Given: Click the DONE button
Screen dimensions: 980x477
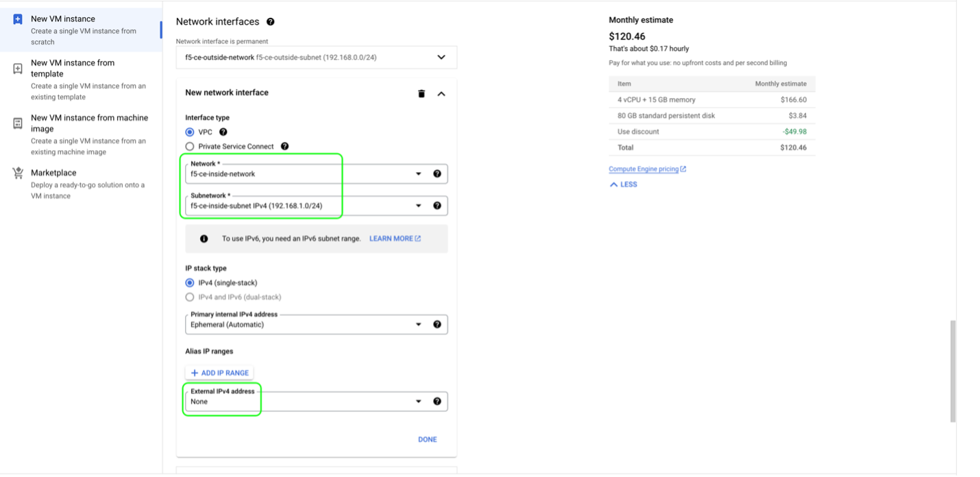Looking at the screenshot, I should (x=427, y=439).
